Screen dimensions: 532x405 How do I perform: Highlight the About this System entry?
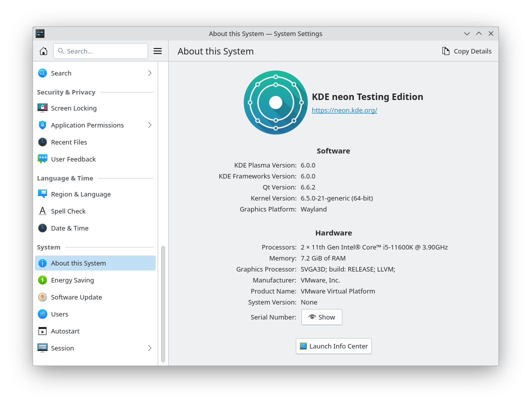pyautogui.click(x=78, y=263)
